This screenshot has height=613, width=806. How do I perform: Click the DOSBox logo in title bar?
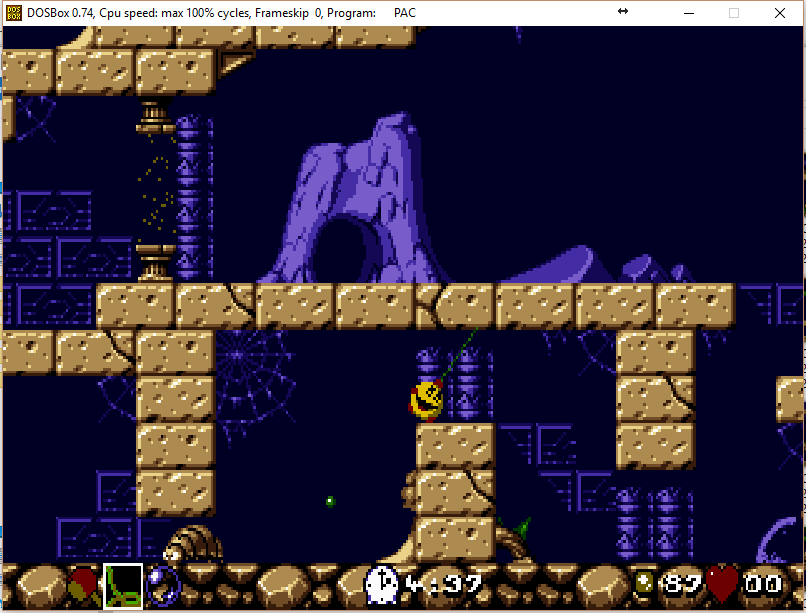tap(13, 13)
